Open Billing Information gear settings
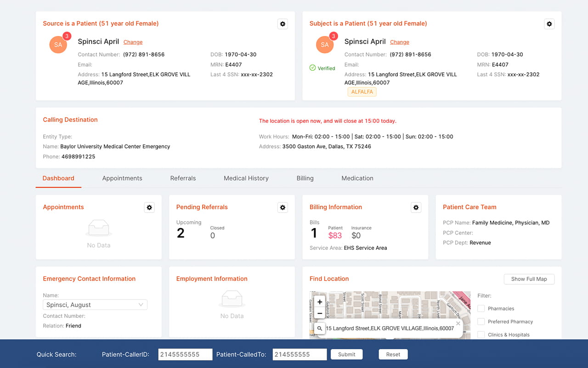588x368 pixels. 416,207
